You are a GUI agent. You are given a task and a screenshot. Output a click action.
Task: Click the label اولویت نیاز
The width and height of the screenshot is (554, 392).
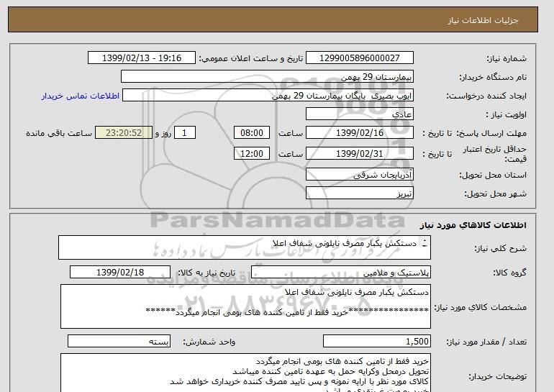coord(506,114)
